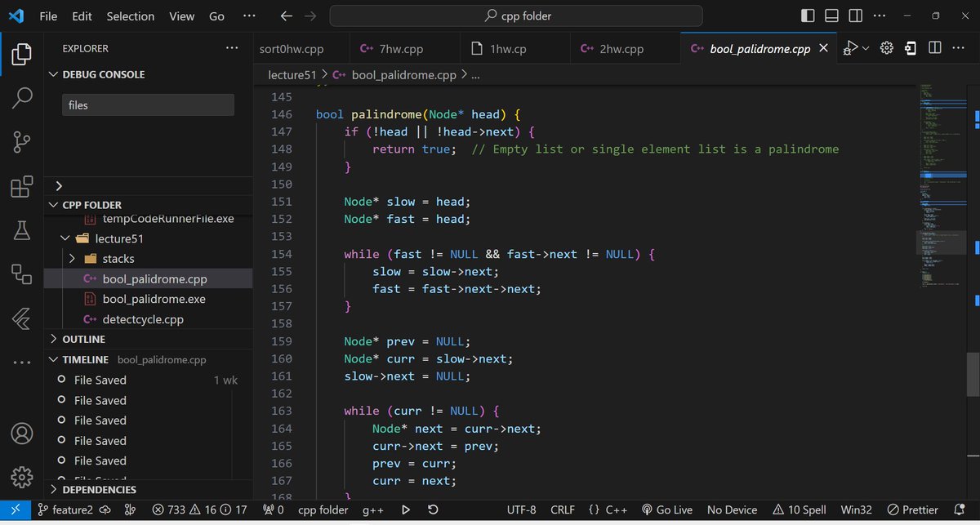Image resolution: width=980 pixels, height=525 pixels.
Task: Open the title bar menu overflow ellipsis
Action: tap(249, 16)
